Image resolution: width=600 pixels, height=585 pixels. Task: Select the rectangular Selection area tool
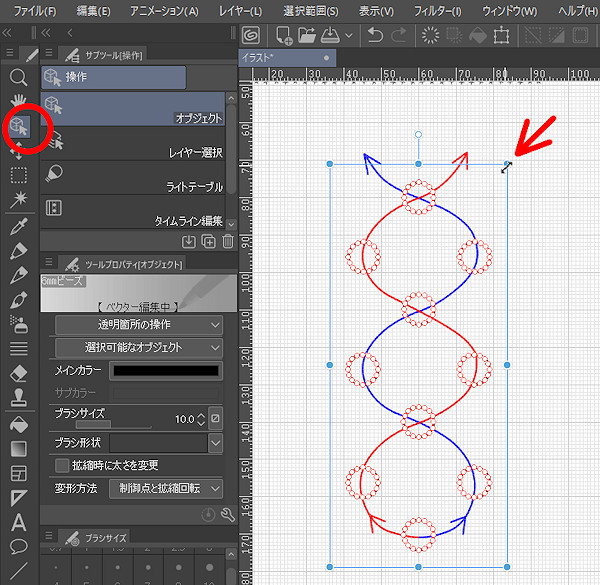(x=18, y=175)
